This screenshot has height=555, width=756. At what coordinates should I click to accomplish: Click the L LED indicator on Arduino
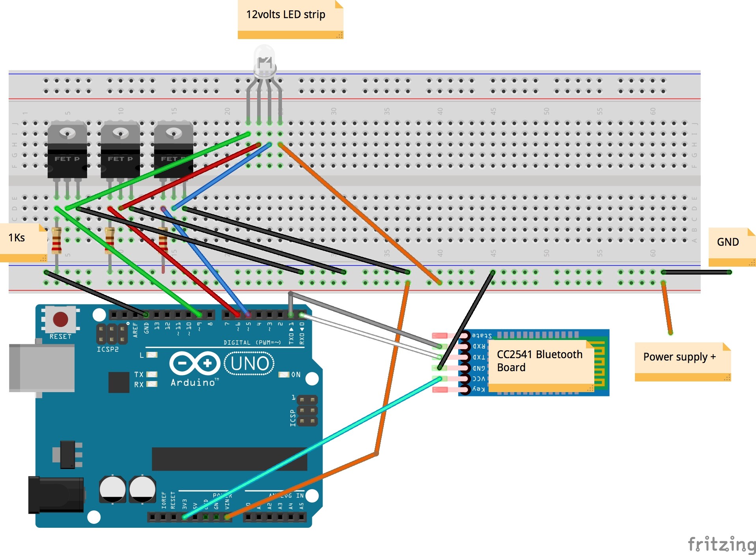[x=152, y=355]
